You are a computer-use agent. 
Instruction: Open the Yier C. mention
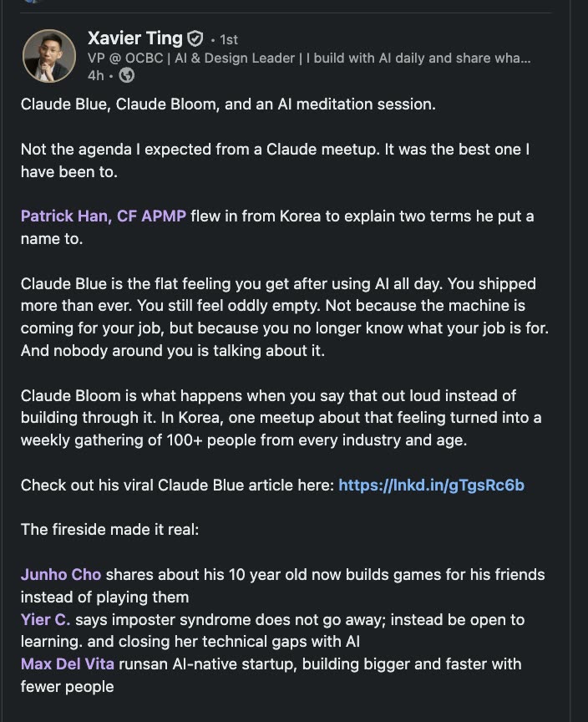pos(46,620)
